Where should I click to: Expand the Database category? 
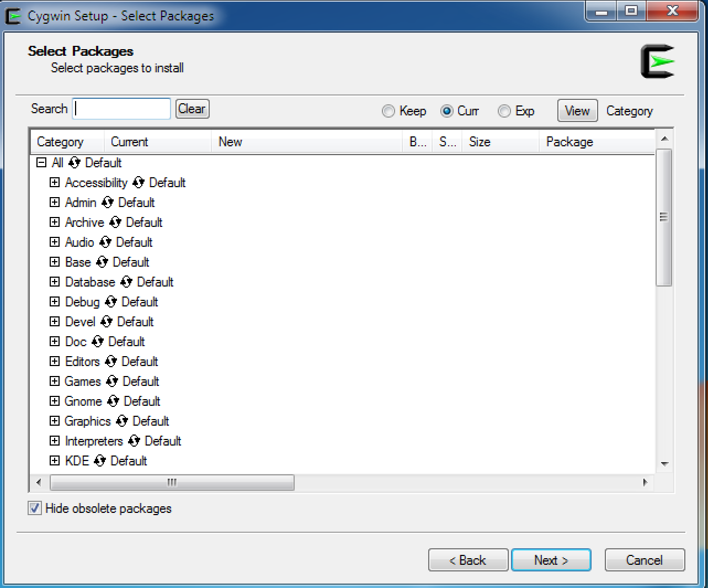coord(55,282)
